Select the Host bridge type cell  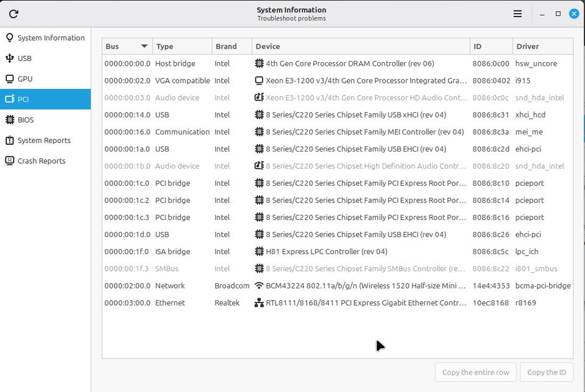(175, 63)
